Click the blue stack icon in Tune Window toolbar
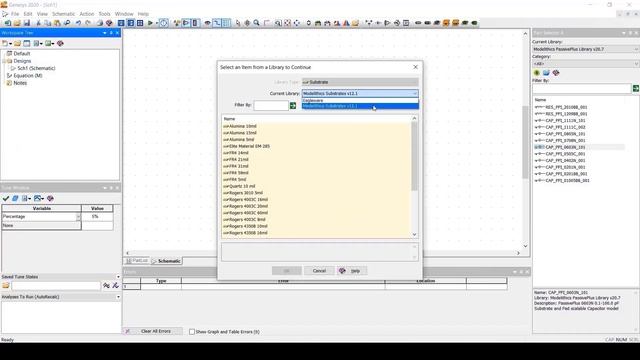640x360 pixels. [x=15, y=198]
